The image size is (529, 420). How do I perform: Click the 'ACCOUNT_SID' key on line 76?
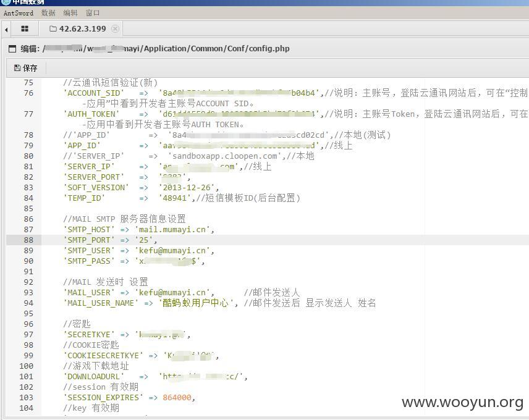point(93,93)
